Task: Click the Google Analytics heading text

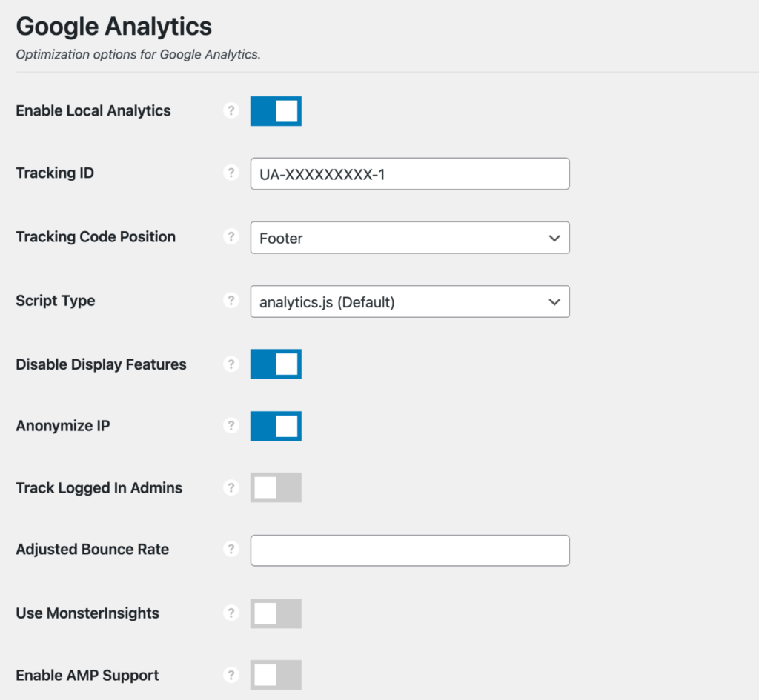Action: (x=113, y=26)
